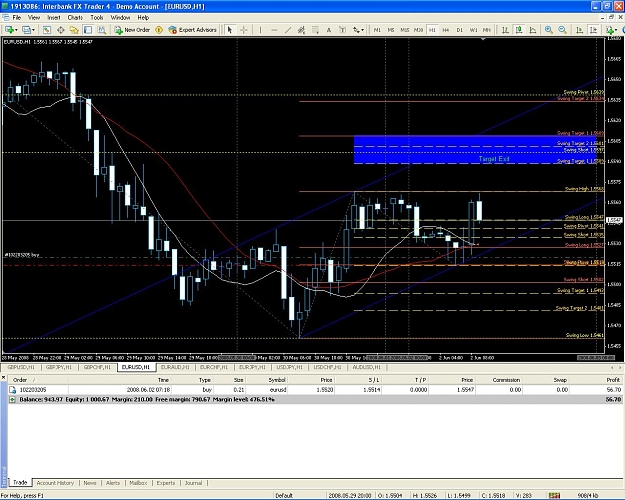Image resolution: width=625 pixels, height=500 pixels.
Task: Close the Terminal panel with its X
Action: pyautogui.click(x=4, y=376)
